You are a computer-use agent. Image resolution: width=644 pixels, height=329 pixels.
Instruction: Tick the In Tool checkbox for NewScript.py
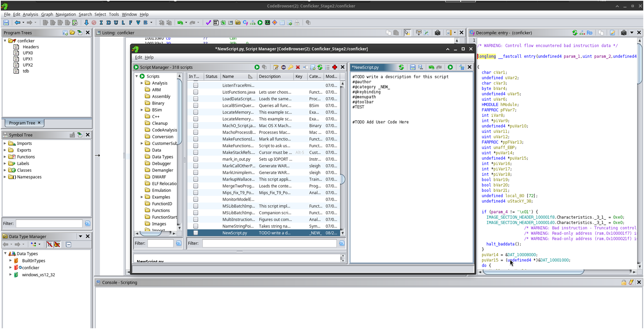[x=196, y=233]
